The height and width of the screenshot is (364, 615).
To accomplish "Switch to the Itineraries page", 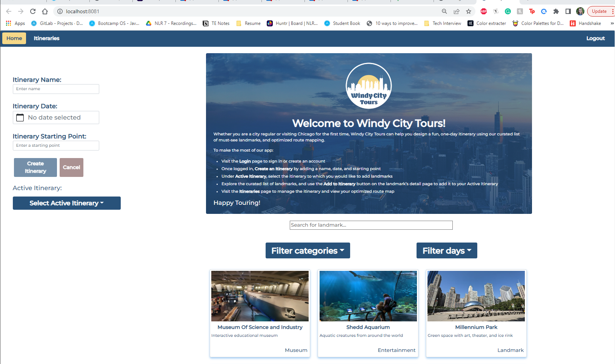I will [46, 38].
